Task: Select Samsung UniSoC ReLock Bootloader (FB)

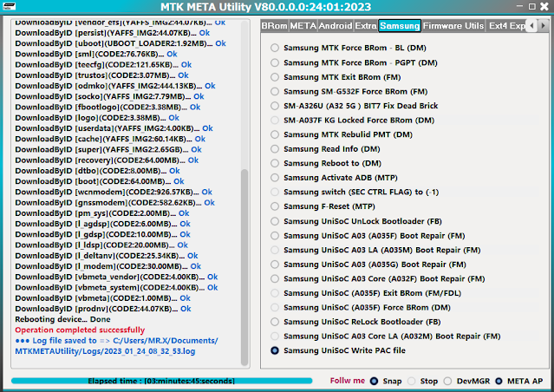Action: 355,322
